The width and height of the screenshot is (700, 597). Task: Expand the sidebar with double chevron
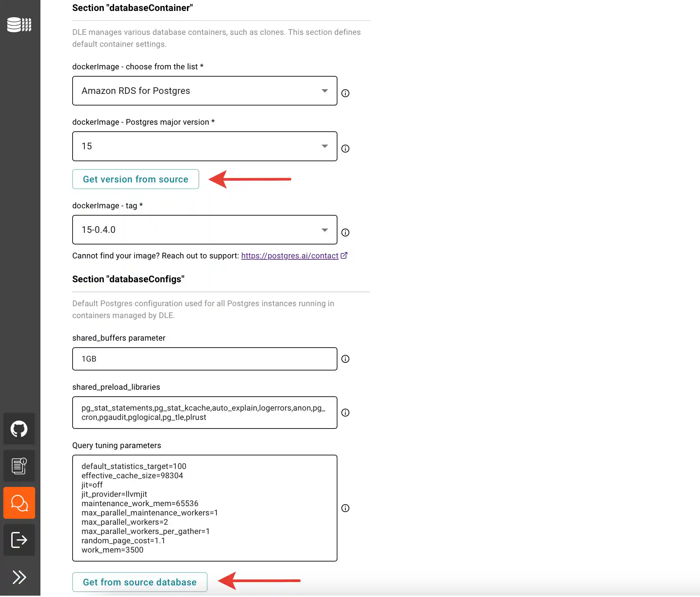[x=19, y=577]
